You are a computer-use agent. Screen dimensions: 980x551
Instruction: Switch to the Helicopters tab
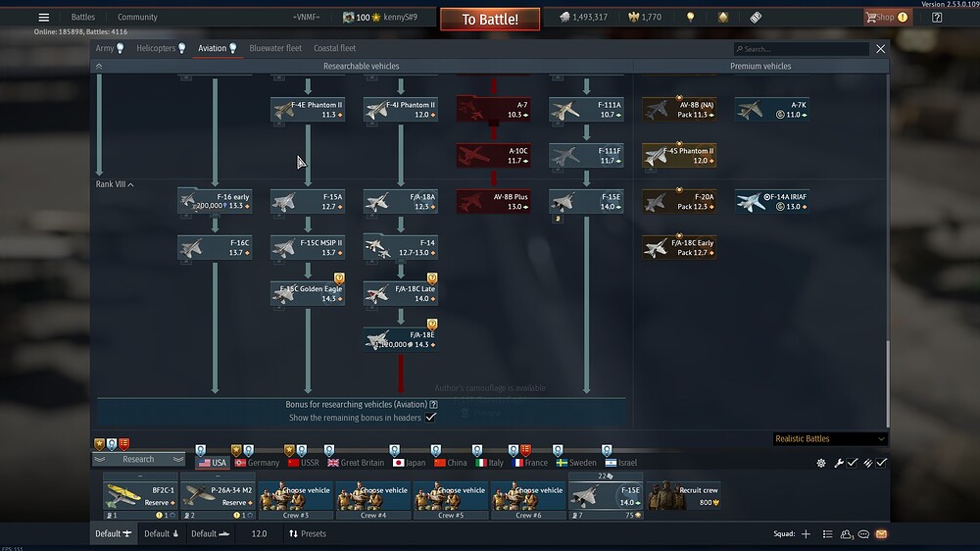[157, 48]
